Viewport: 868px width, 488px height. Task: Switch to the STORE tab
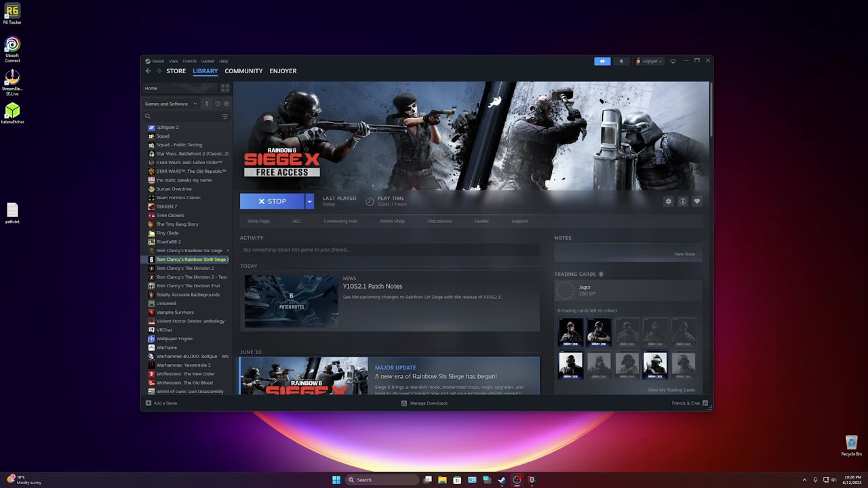[176, 71]
